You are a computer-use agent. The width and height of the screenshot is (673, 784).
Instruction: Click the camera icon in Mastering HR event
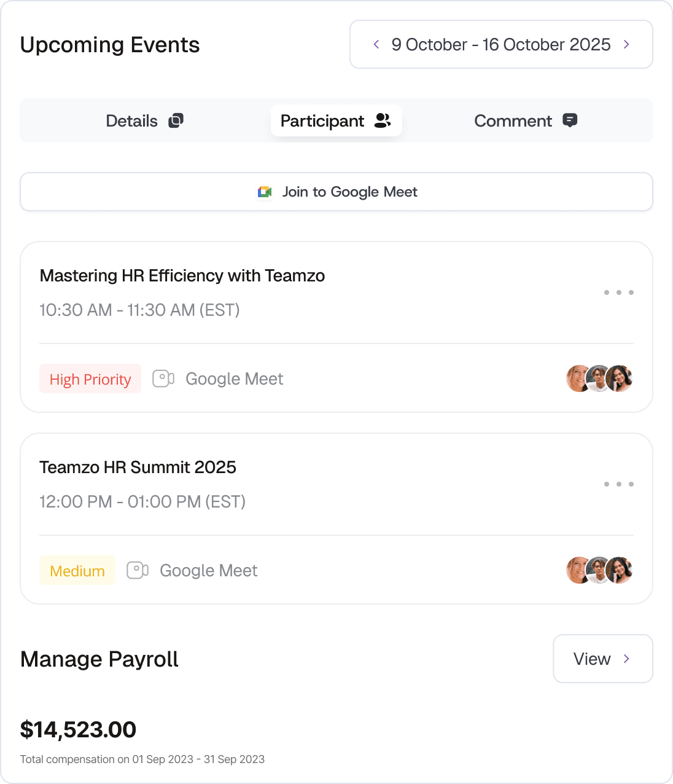click(163, 378)
